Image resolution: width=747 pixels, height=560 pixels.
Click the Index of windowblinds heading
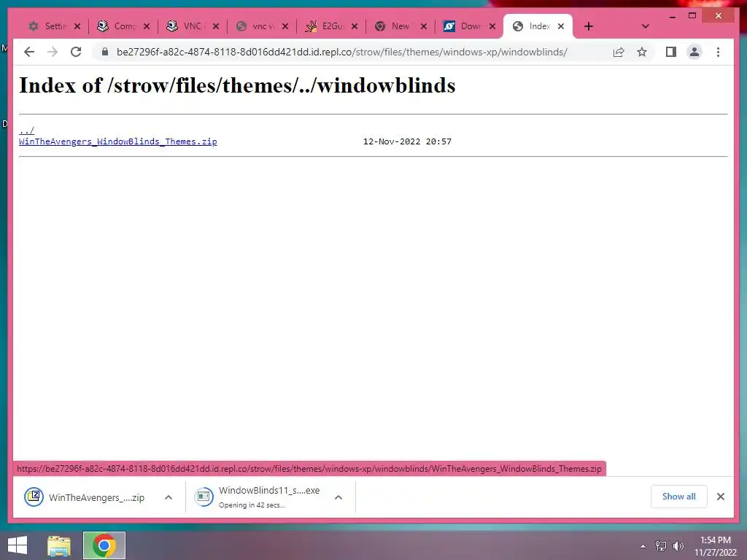pos(237,85)
